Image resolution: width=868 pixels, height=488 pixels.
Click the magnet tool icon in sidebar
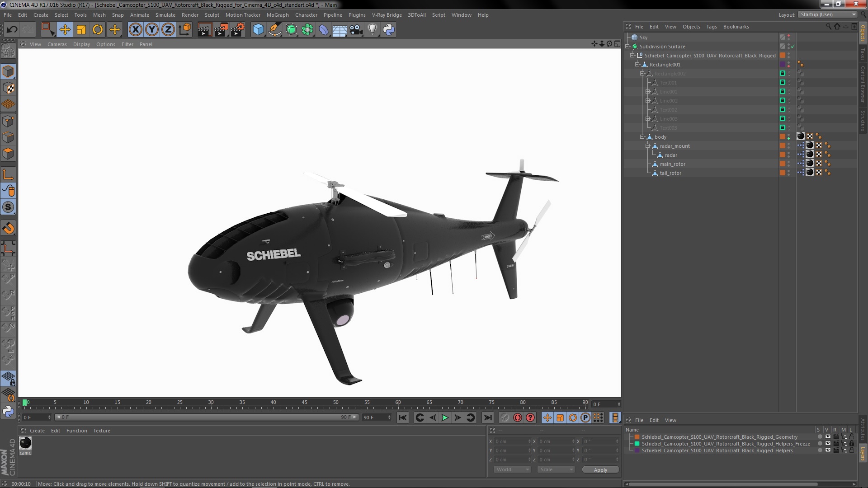point(8,228)
